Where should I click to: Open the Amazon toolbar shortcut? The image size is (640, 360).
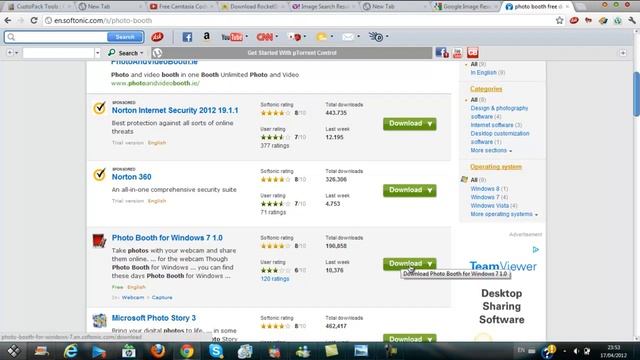click(x=207, y=37)
